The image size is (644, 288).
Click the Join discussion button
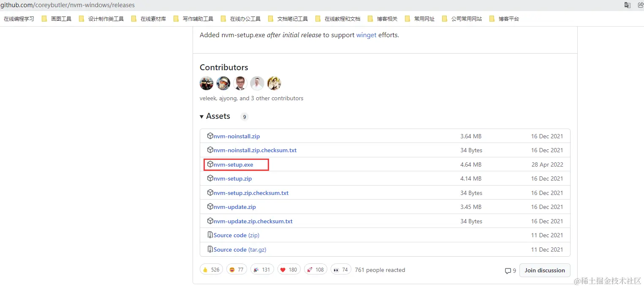[x=545, y=270]
